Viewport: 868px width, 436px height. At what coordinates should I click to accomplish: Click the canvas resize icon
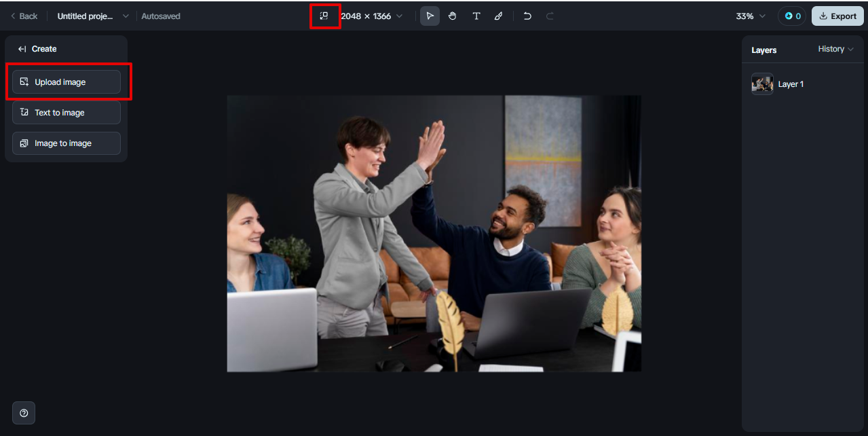tap(324, 16)
